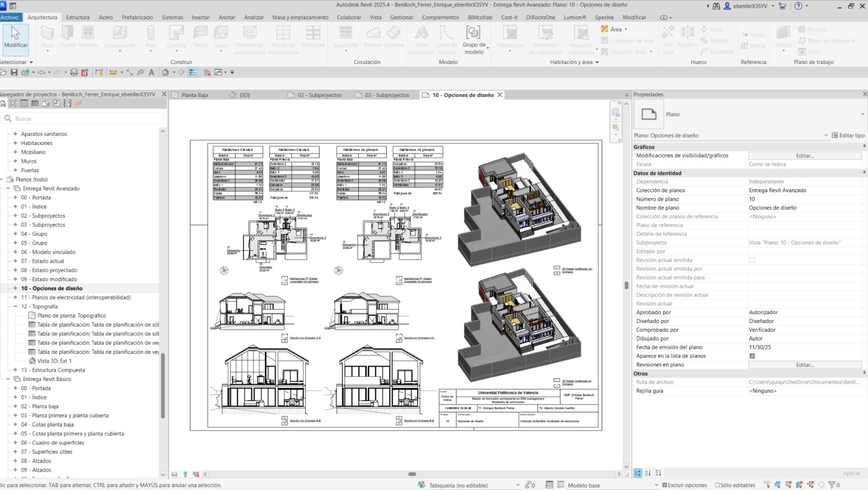Click the Grupo de modelo ribbon tool
Screen dimensions: 868x490
(x=474, y=39)
